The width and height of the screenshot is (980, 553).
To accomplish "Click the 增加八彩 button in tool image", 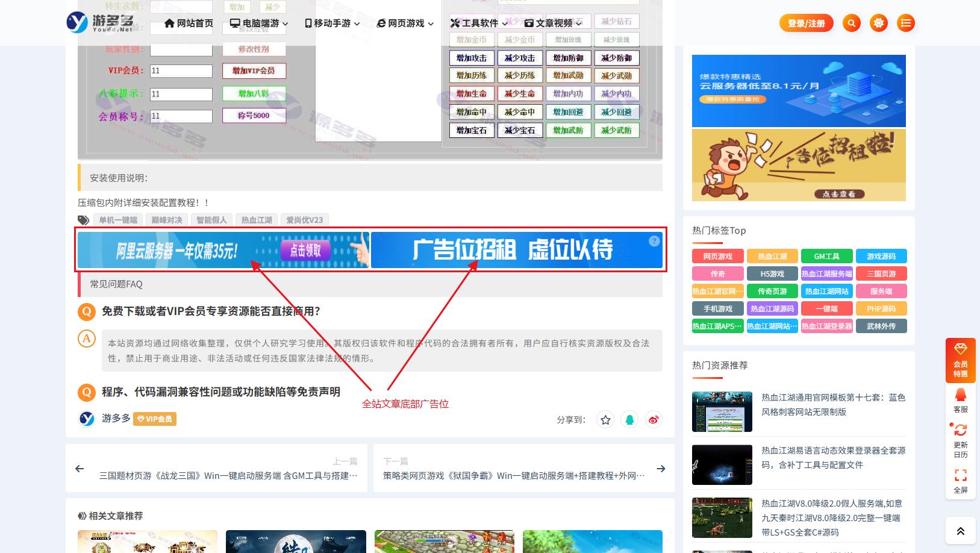I will click(x=254, y=93).
